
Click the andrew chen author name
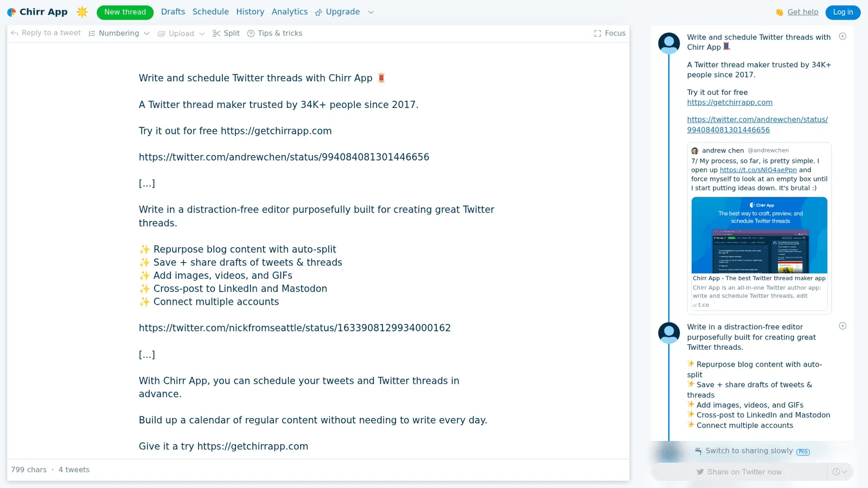click(x=723, y=150)
